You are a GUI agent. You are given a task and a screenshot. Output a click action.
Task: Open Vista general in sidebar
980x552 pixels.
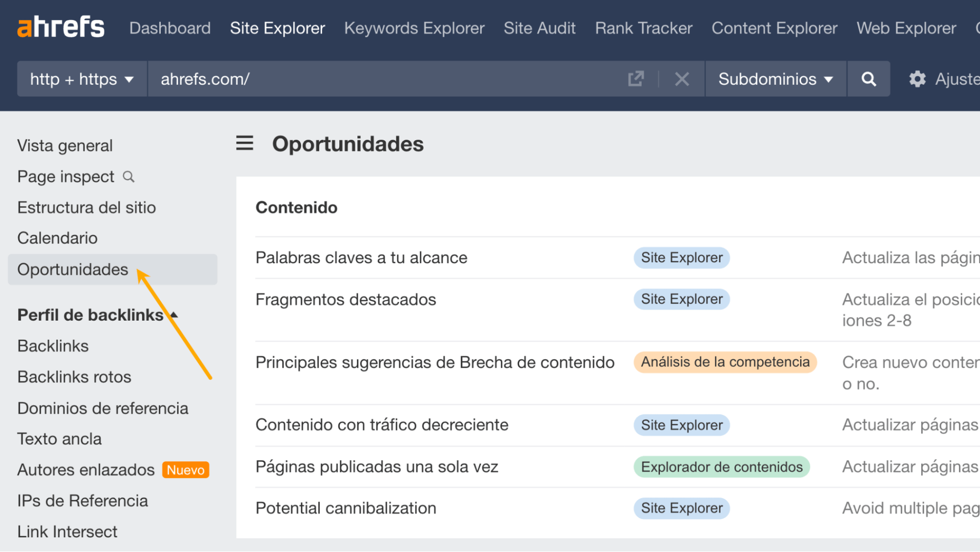(65, 146)
